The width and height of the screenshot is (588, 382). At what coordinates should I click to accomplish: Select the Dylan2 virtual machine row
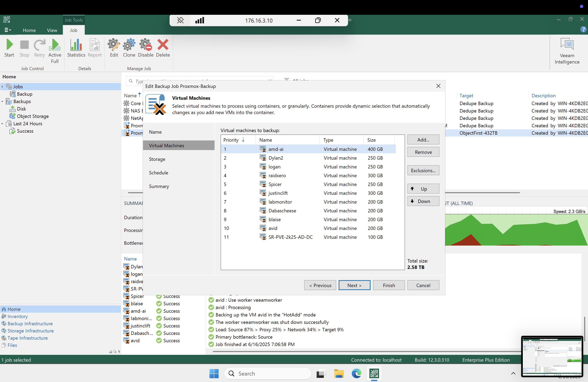click(308, 158)
